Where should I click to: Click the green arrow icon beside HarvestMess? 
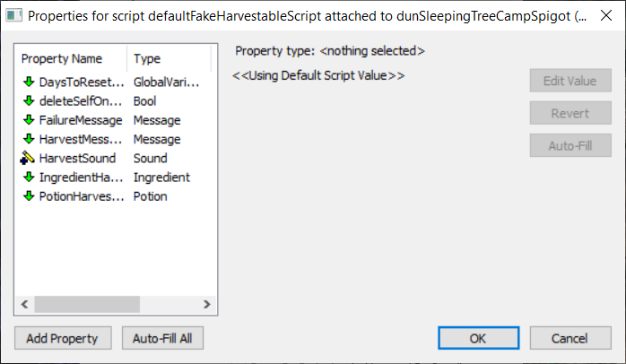pyautogui.click(x=29, y=139)
